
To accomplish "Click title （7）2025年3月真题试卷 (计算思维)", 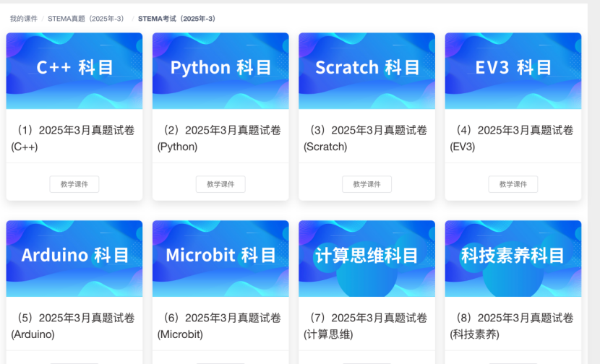I will (x=366, y=326).
